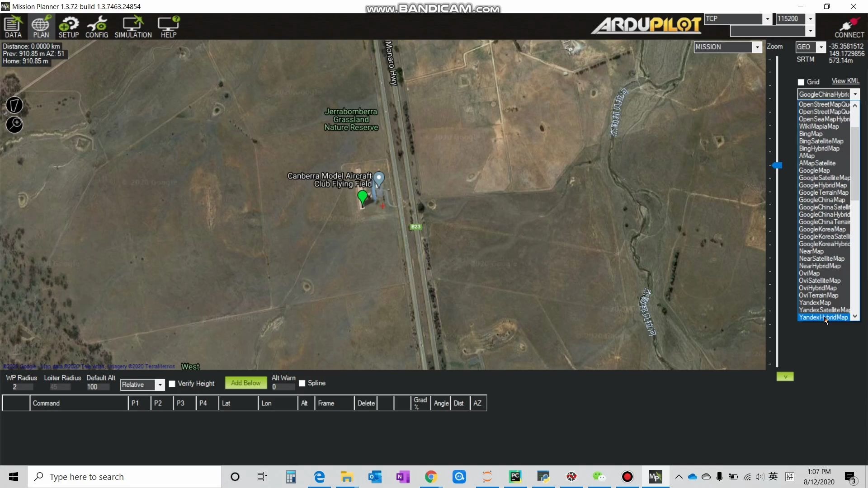Select GoogleSatelliteMap from the map list

pos(824,178)
